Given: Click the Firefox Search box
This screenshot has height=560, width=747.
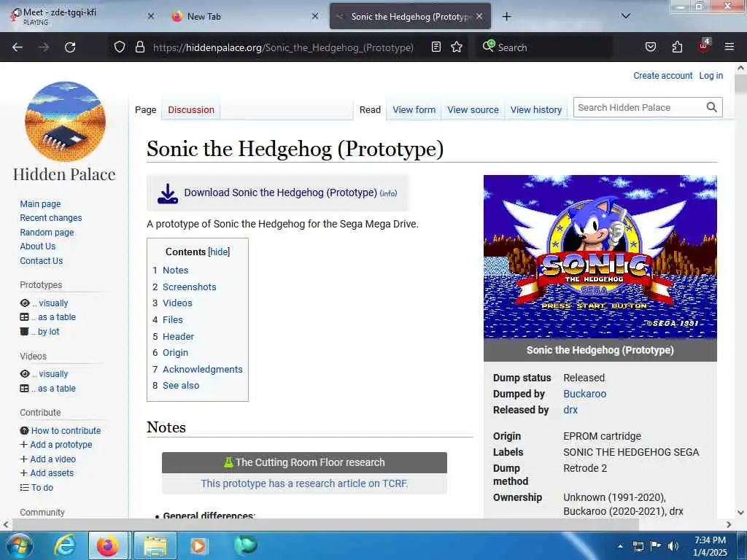Looking at the screenshot, I should point(543,47).
